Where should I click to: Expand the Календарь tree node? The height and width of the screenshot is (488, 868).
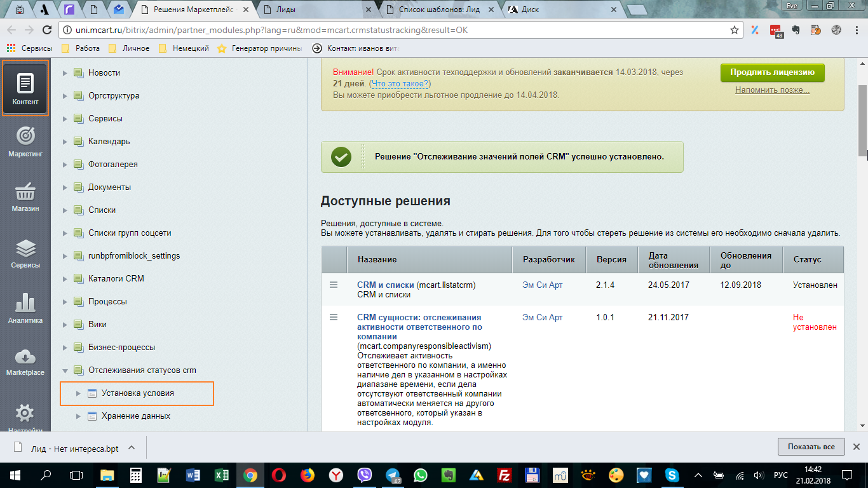pos(65,142)
